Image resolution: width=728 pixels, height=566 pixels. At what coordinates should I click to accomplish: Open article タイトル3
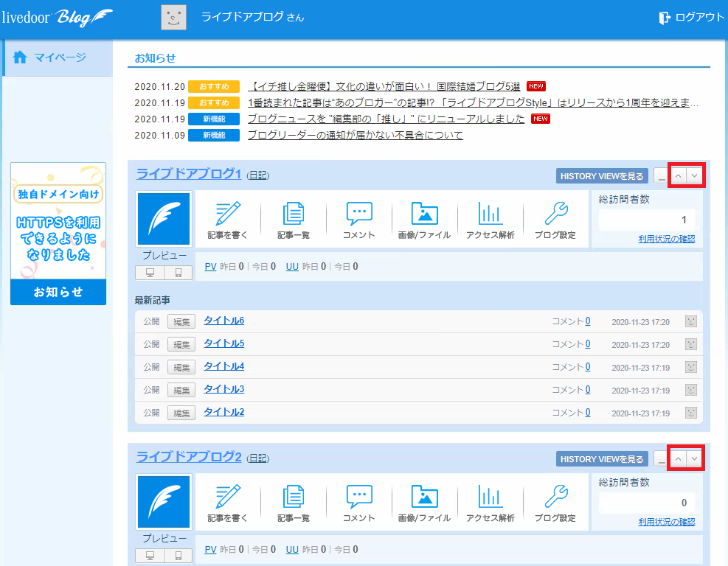223,389
